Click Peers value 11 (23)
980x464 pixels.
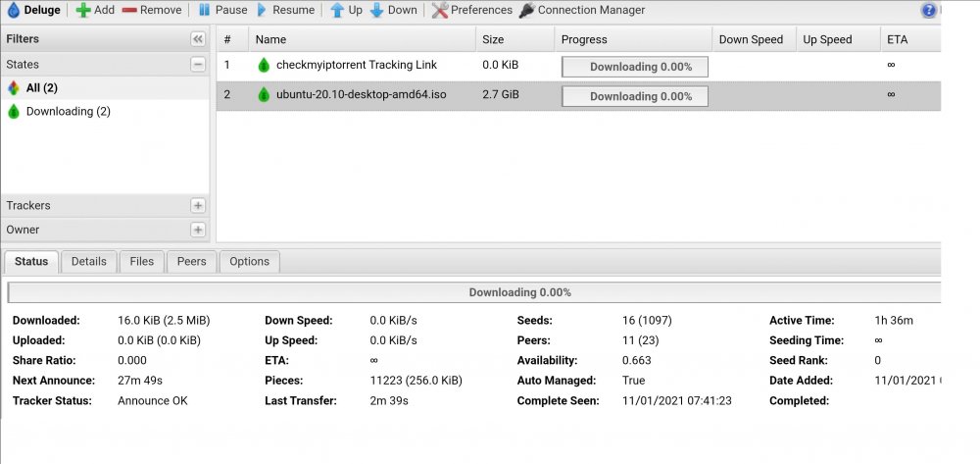point(641,340)
